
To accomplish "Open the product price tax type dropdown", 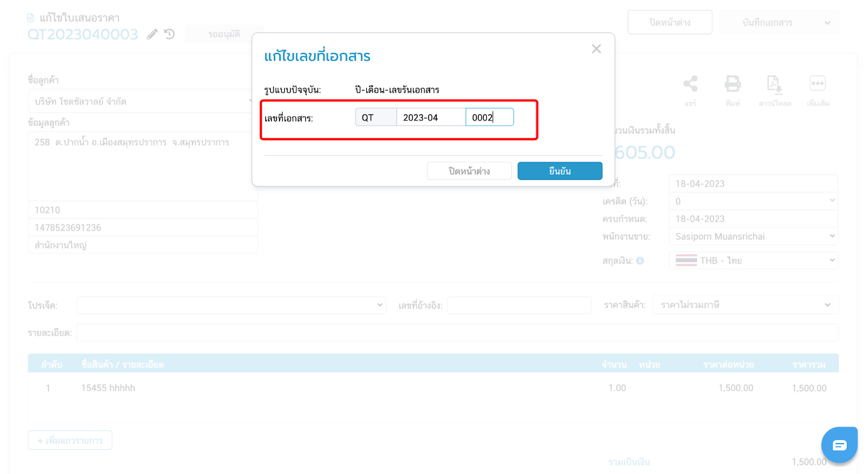I will click(x=745, y=305).
